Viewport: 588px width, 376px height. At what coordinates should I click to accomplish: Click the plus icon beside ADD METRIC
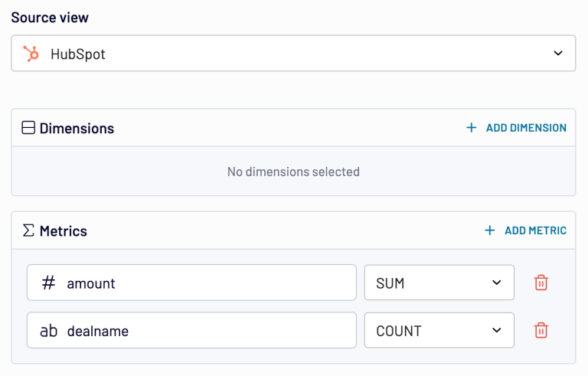pyautogui.click(x=490, y=231)
